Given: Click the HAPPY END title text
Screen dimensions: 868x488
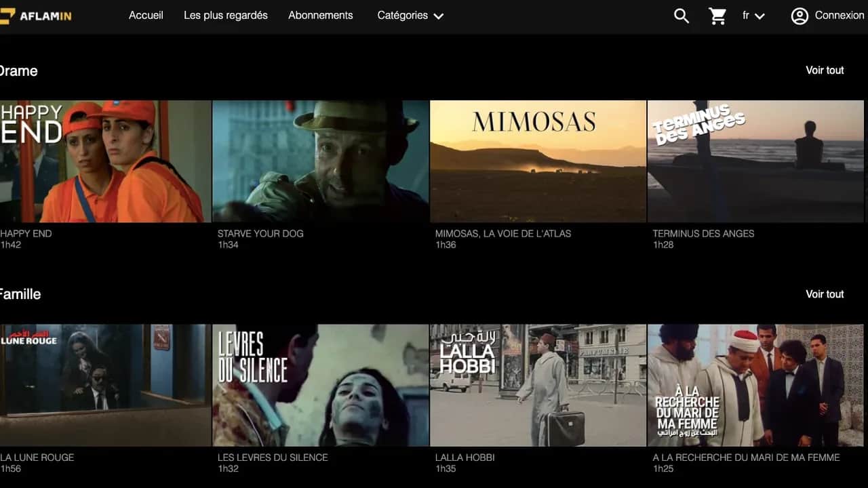Looking at the screenshot, I should click(26, 233).
